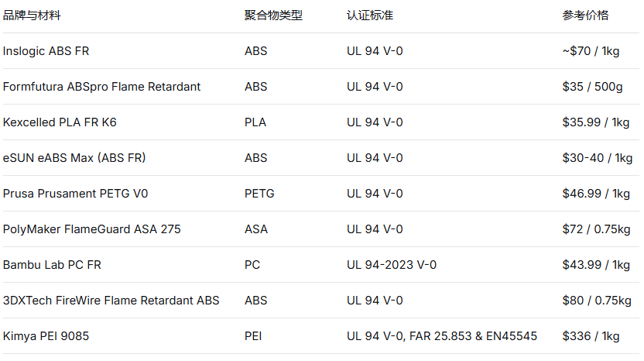This screenshot has height=361, width=644.
Task: Click the $336 / 1kg price cell
Action: pyautogui.click(x=591, y=336)
